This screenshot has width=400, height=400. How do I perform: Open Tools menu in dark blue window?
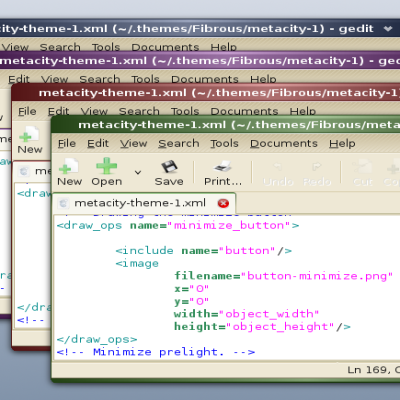coord(106,47)
